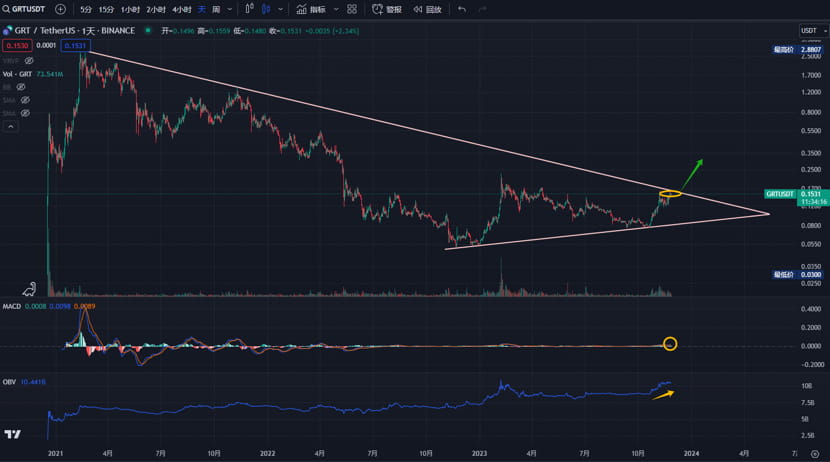Click the 11:34:16 countdown under the price tag
The width and height of the screenshot is (830, 462).
pyautogui.click(x=814, y=202)
